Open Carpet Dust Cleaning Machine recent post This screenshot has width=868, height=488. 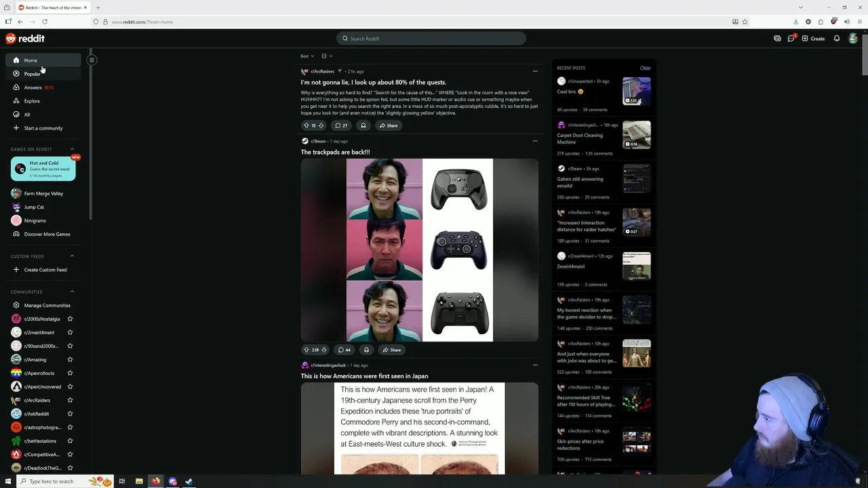pos(604,139)
